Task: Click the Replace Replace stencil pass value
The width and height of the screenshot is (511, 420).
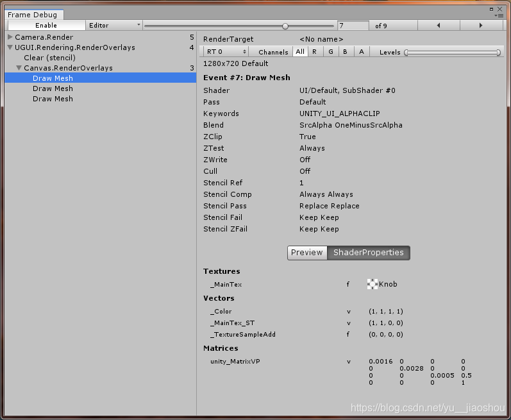Action: (x=330, y=206)
